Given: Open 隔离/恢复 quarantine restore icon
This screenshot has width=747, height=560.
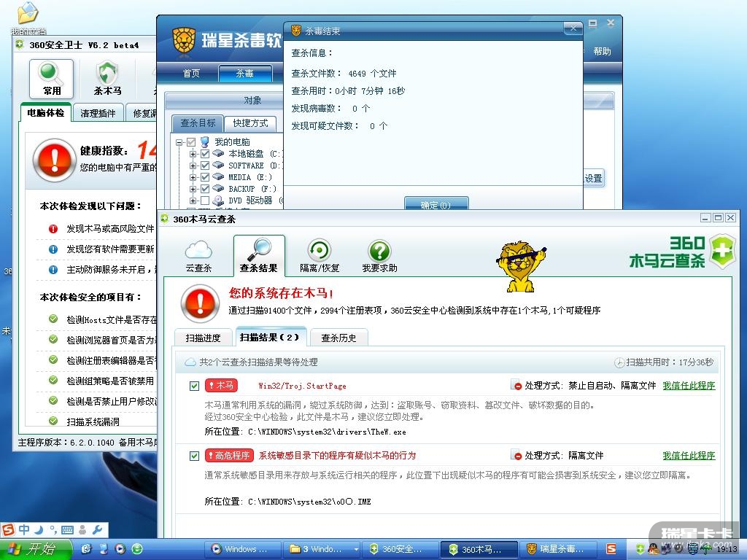Looking at the screenshot, I should pyautogui.click(x=320, y=250).
